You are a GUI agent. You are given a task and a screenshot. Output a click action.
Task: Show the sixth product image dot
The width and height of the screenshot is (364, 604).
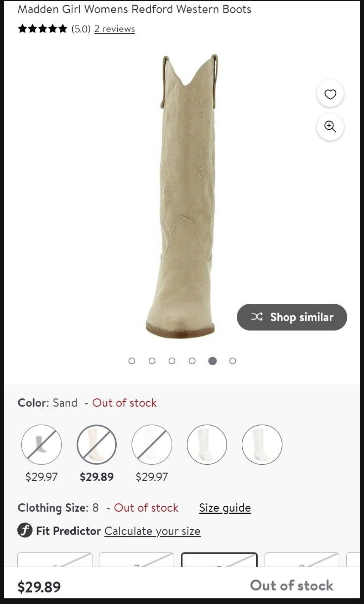(233, 361)
